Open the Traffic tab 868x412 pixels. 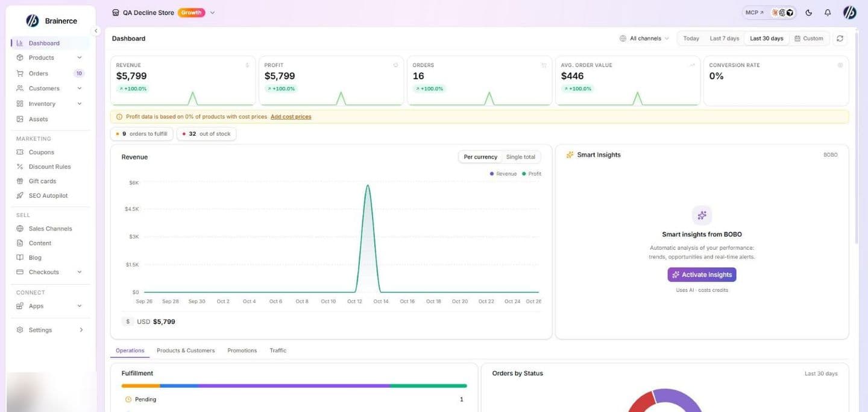pyautogui.click(x=278, y=350)
